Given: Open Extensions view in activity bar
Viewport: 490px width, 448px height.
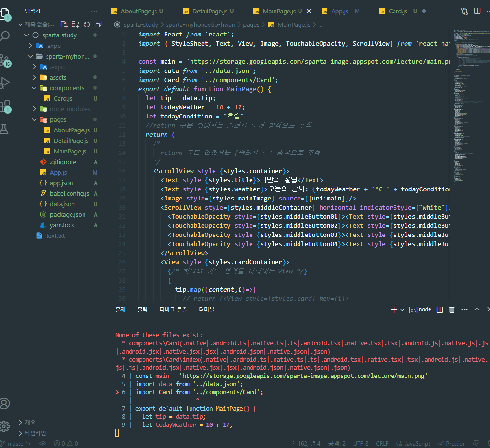Looking at the screenshot, I should pyautogui.click(x=4, y=106).
